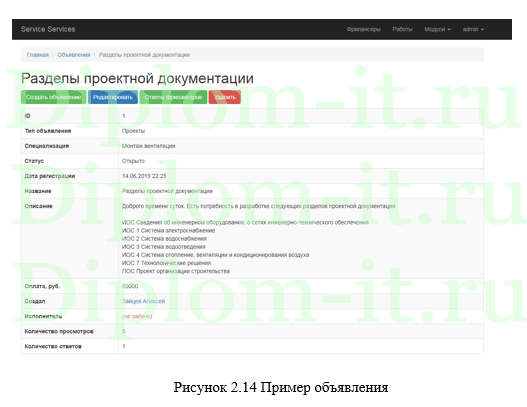Viewport: 527px width, 407px height.
Task: Click the line ИОС 4 Система отопление
Action: 215,255
